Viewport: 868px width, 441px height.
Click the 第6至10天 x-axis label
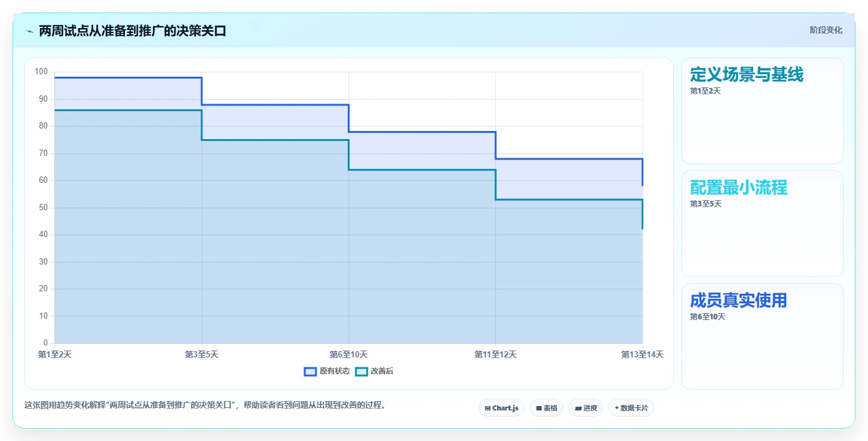348,354
